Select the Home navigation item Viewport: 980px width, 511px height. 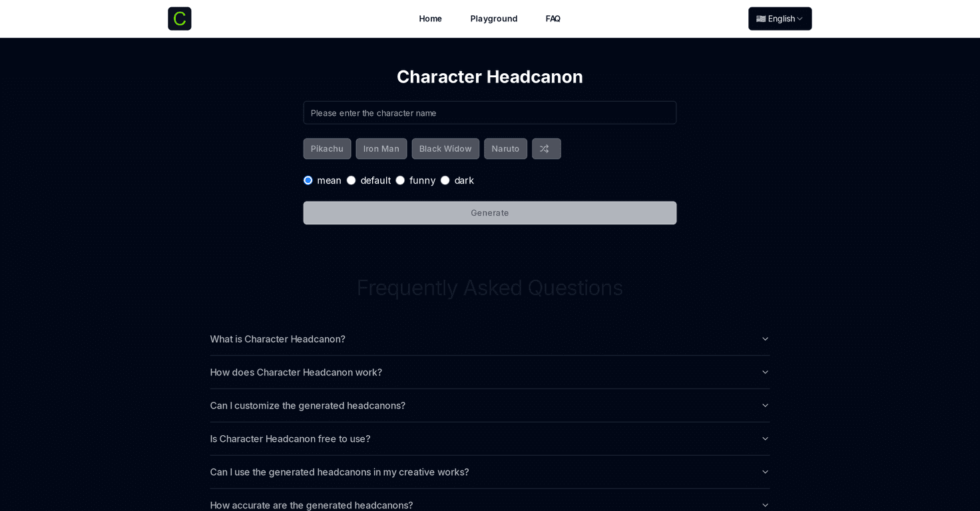click(430, 19)
